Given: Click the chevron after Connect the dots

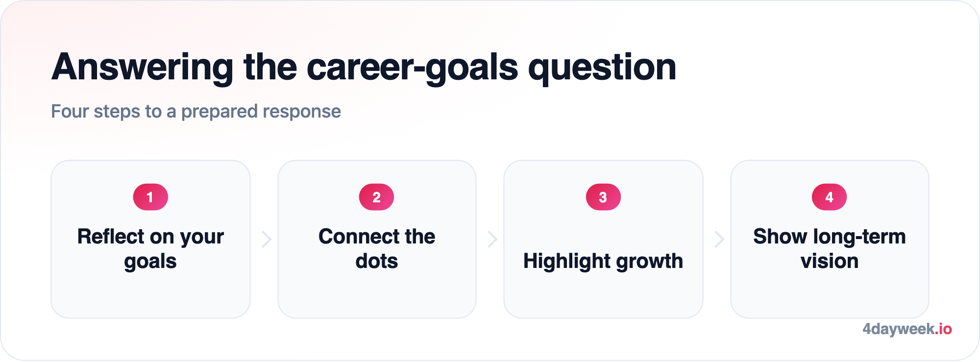Looking at the screenshot, I should point(492,239).
